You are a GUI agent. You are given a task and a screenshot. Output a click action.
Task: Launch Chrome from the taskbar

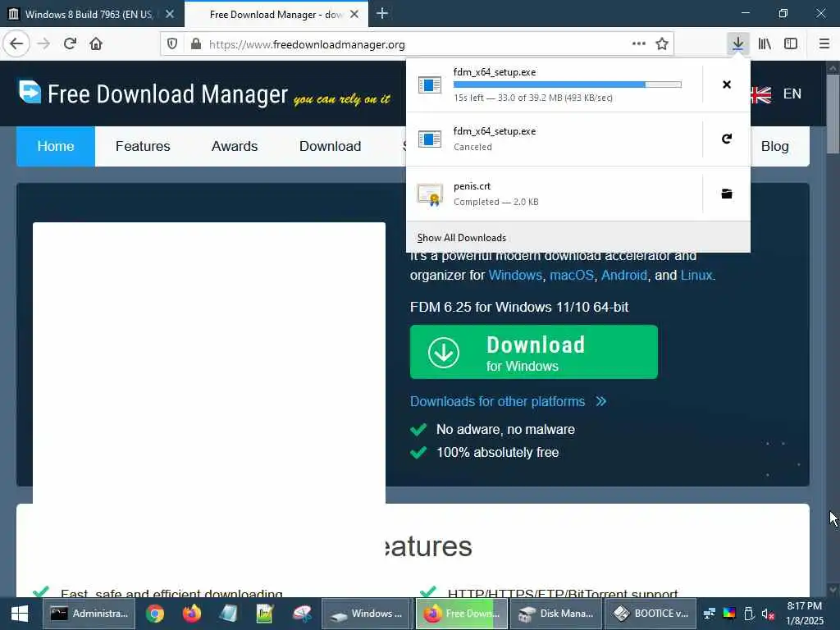155,614
